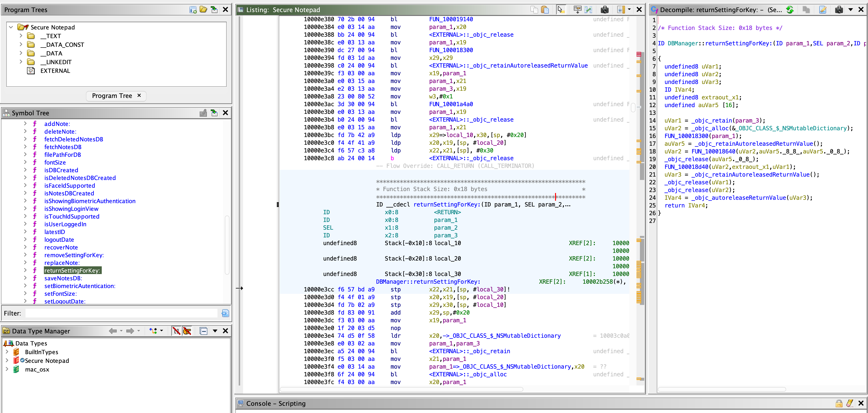Select fetchNotesDB function in Symbol Tree
This screenshot has height=413, width=868.
coord(63,147)
